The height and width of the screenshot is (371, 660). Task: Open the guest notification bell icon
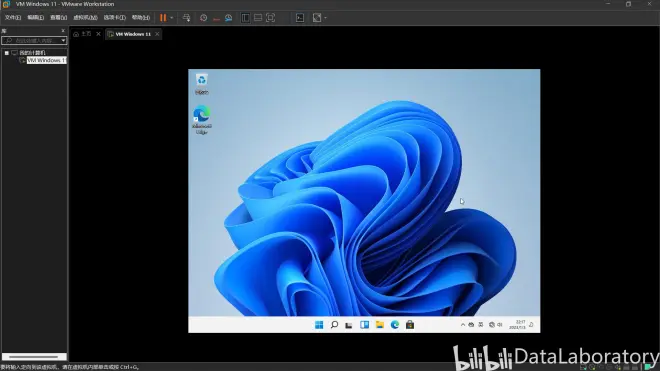point(532,325)
